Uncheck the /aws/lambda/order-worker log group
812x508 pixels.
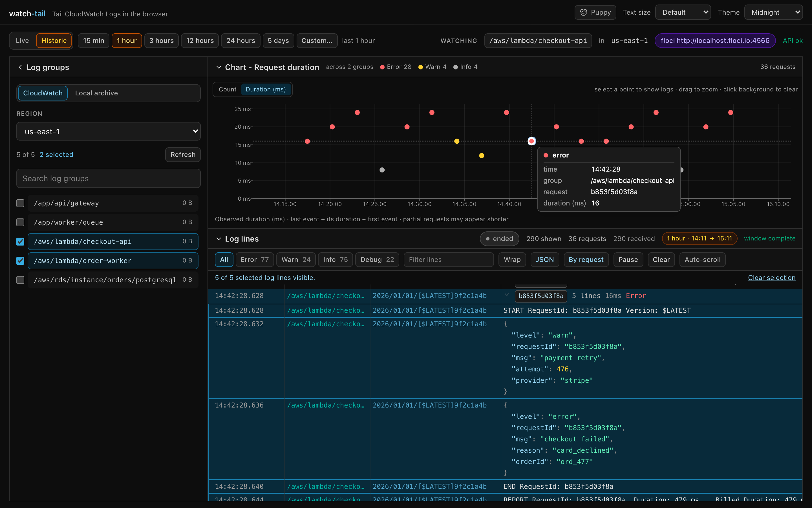point(21,260)
